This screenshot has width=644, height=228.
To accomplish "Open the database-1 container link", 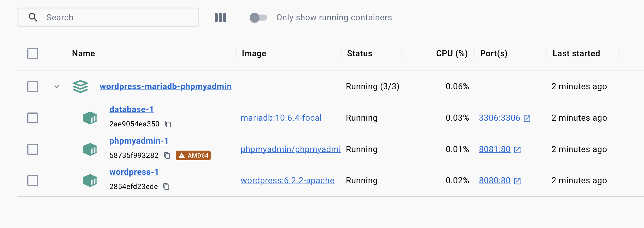I will [132, 109].
